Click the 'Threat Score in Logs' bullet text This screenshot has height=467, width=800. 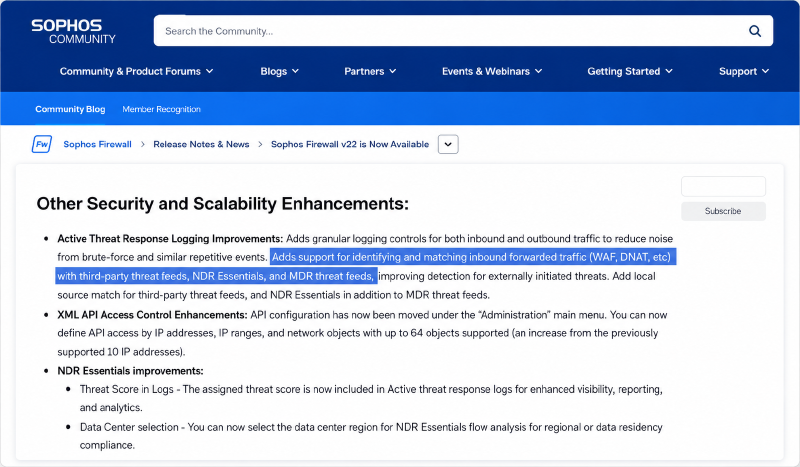pyautogui.click(x=371, y=398)
